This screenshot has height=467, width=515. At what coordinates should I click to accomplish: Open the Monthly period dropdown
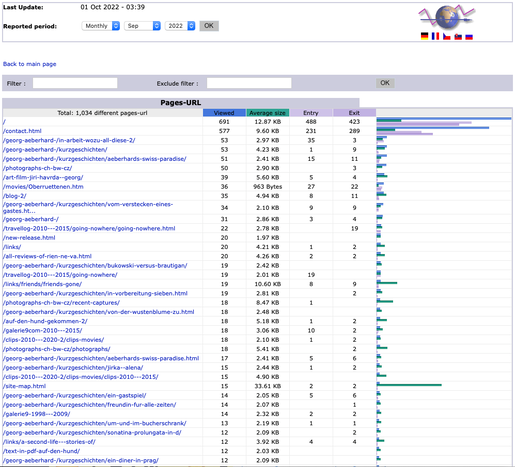[101, 26]
